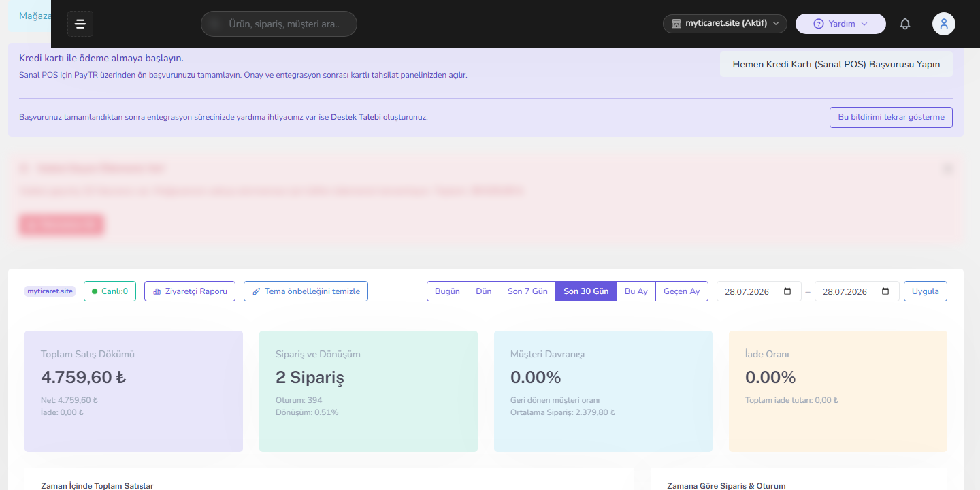The image size is (980, 490).
Task: Click the 4.759,60 ₺ total sales value
Action: (84, 377)
